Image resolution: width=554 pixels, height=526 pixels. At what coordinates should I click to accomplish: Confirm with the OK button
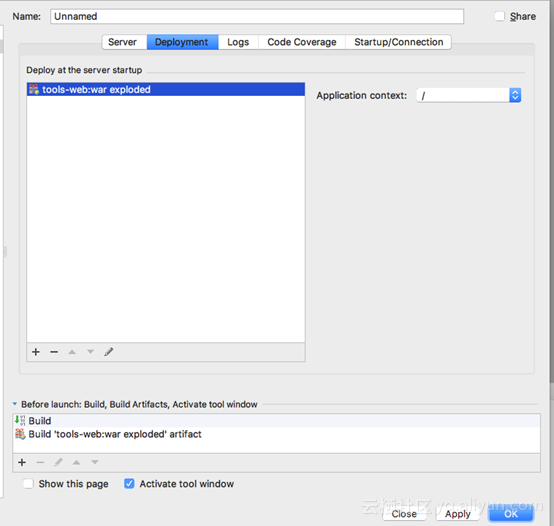coord(511,514)
